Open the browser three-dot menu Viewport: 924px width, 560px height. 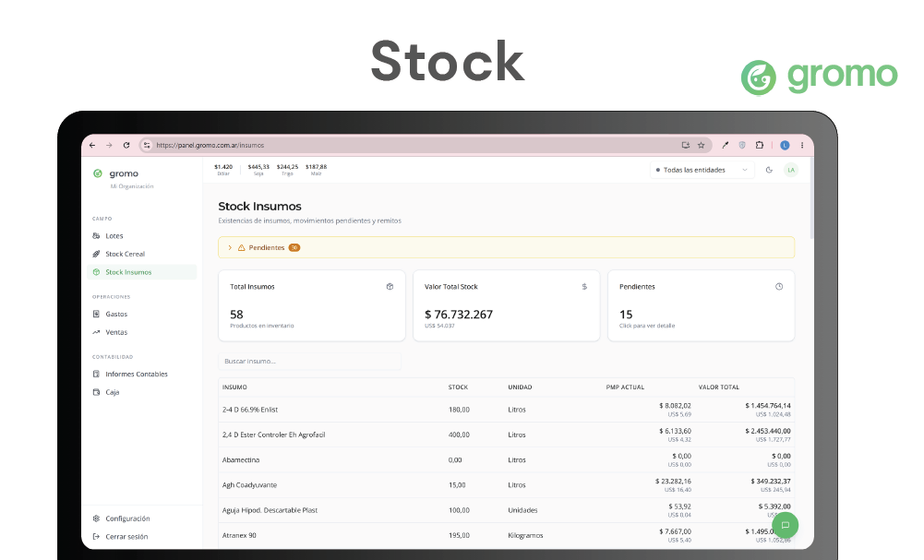pyautogui.click(x=802, y=145)
